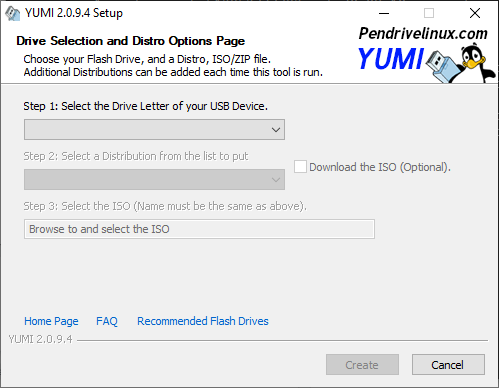Open the Recommended Flash Drives link
Screen dimensions: 499x388
[x=203, y=321]
